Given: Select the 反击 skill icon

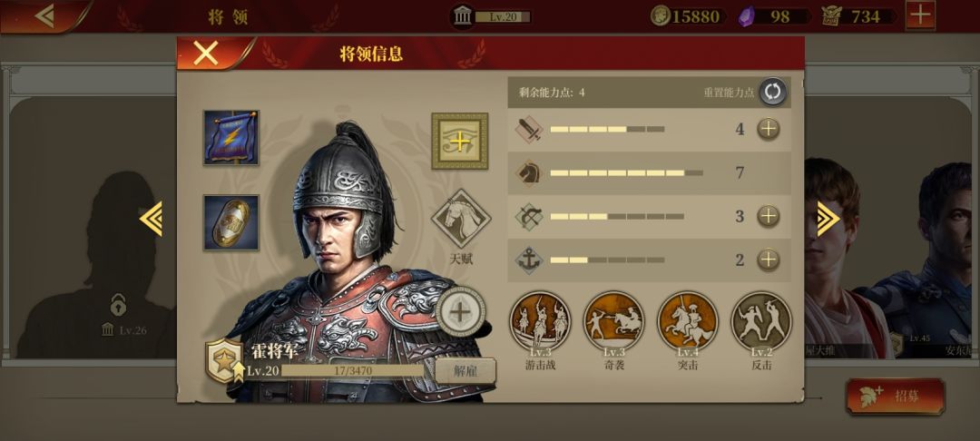Looking at the screenshot, I should click(x=761, y=322).
